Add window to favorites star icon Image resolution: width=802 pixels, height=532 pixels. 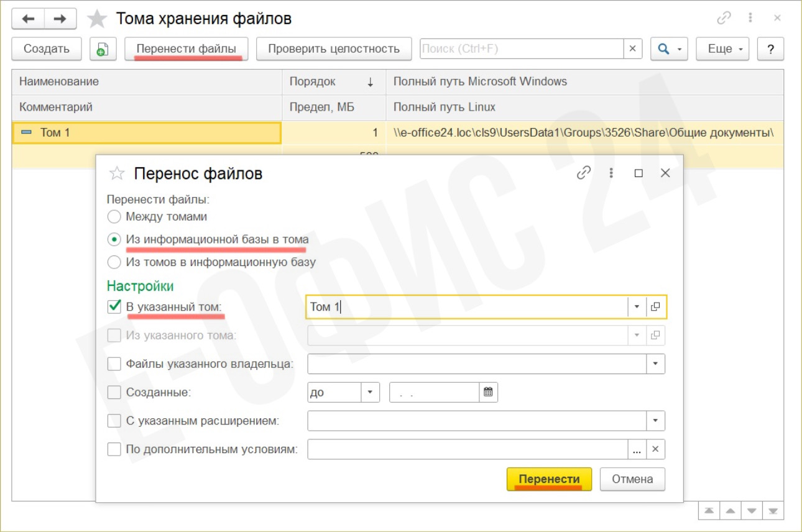(x=97, y=19)
